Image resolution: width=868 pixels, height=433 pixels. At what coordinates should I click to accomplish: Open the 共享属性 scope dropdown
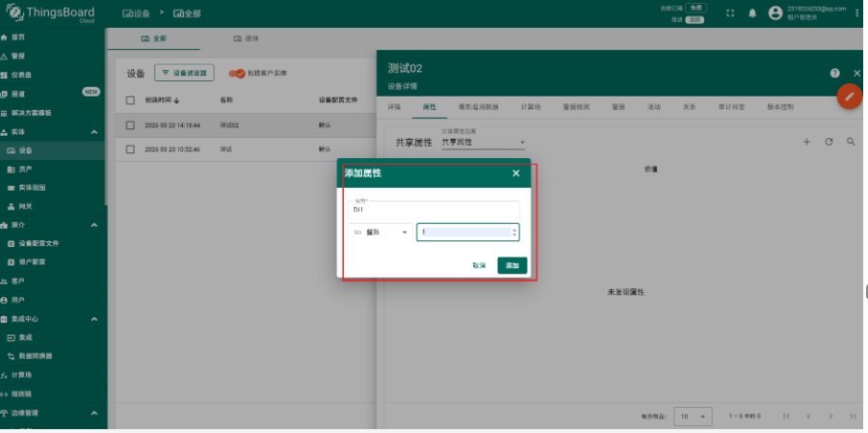[482, 143]
